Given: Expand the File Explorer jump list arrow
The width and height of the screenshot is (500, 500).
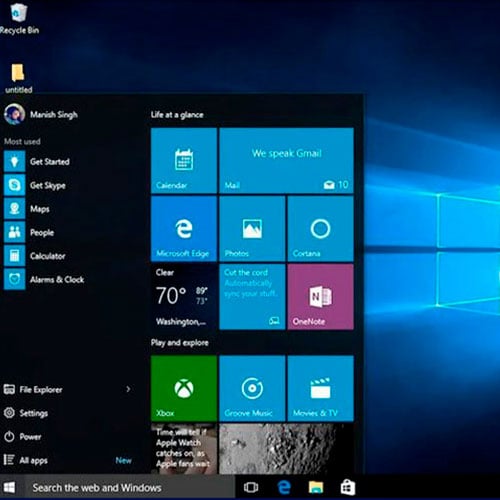Looking at the screenshot, I should [x=128, y=389].
